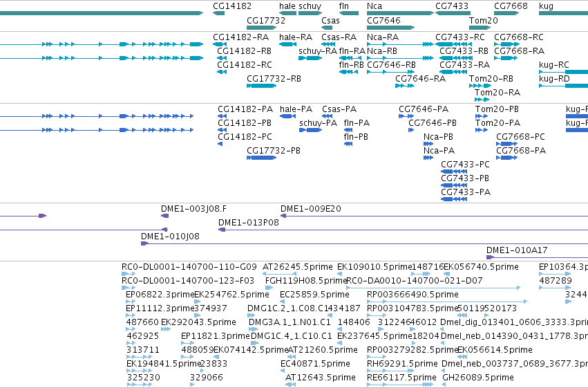Click BAC clone DME1-013P08
This screenshot has width=588, height=388.
tap(249, 223)
